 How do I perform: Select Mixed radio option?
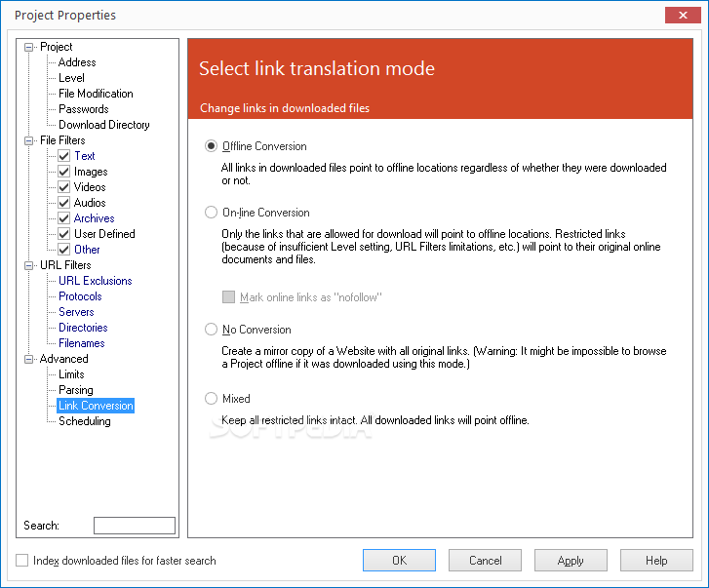pyautogui.click(x=212, y=398)
